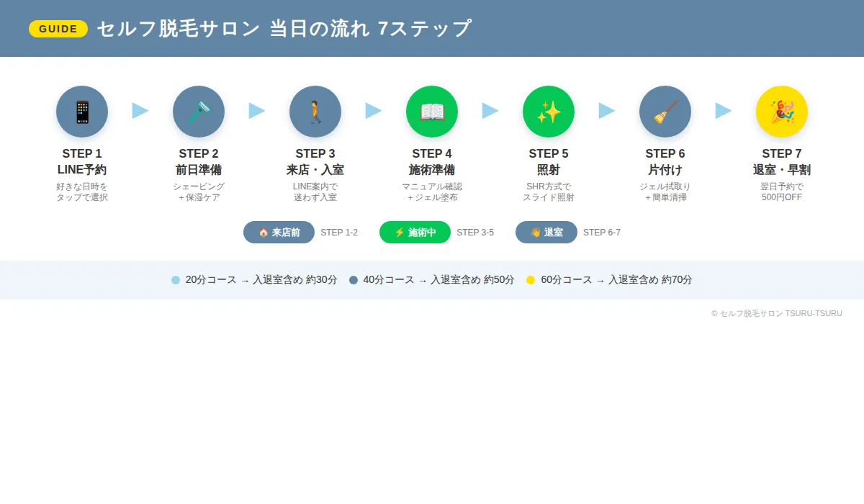This screenshot has height=504, width=864.
Task: Click the text ジェル拭取り＋簡単清掃
Action: [x=665, y=192]
